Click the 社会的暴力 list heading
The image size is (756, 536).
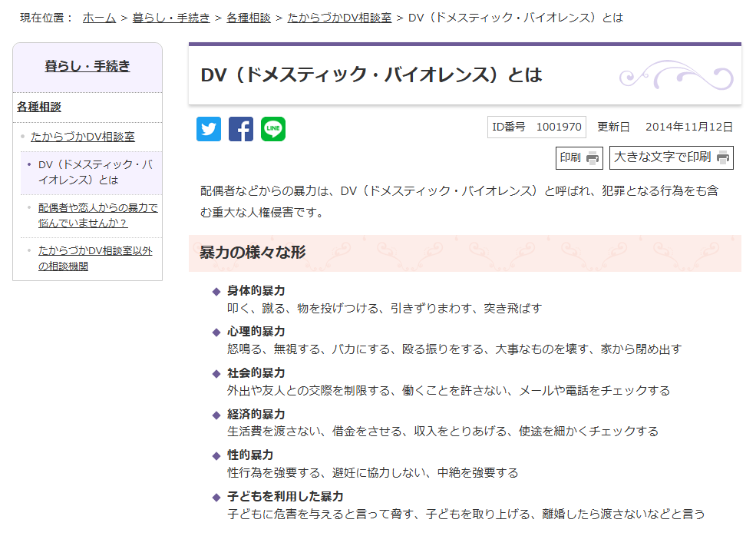coord(256,373)
